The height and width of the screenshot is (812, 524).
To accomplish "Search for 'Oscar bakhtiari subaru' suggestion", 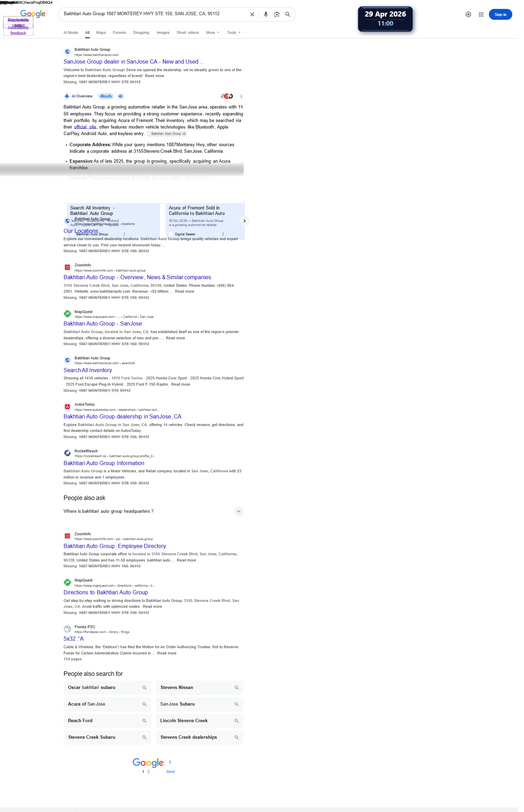I will point(107,688).
